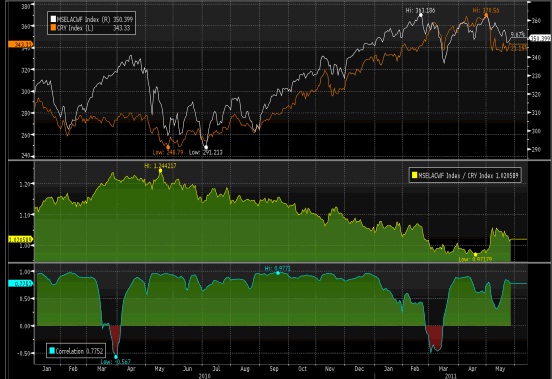Click the Nov month label
The width and height of the screenshot is (552, 379).
point(330,368)
